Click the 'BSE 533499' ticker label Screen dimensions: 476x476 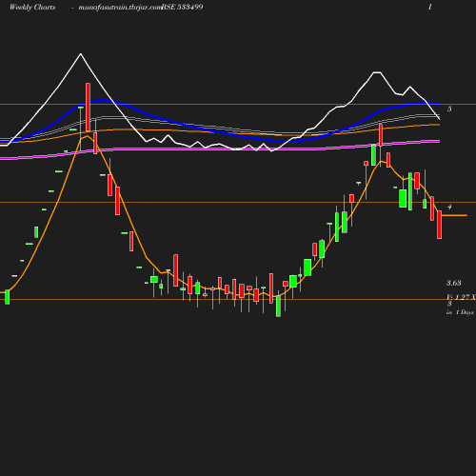coord(182,7)
